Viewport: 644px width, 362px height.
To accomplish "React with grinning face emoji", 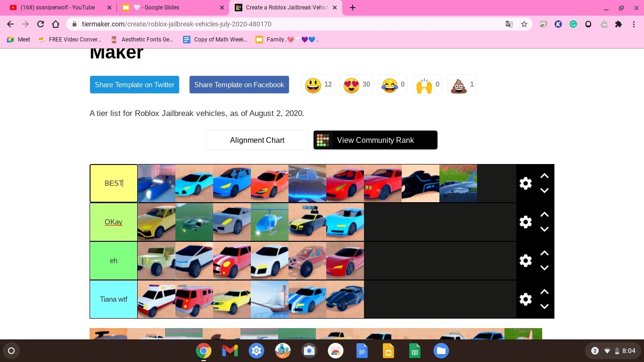I will click(319, 85).
